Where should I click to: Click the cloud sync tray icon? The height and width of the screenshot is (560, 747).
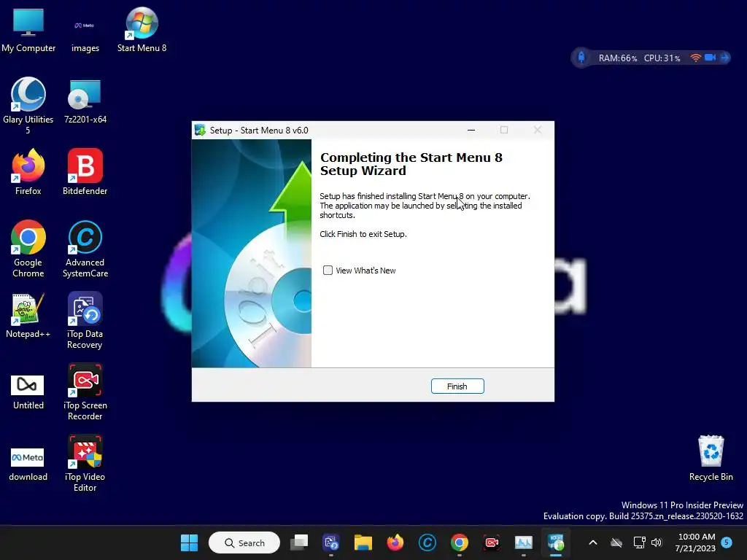(616, 542)
